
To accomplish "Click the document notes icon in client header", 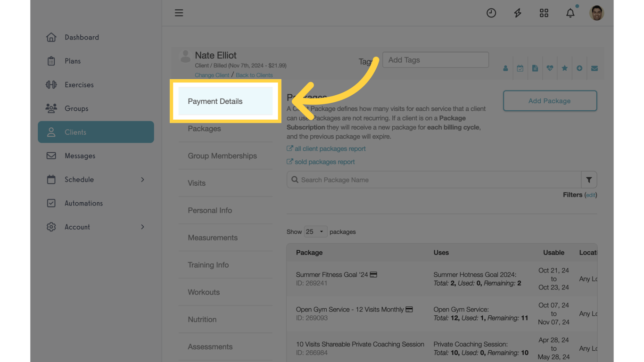I will tap(535, 68).
